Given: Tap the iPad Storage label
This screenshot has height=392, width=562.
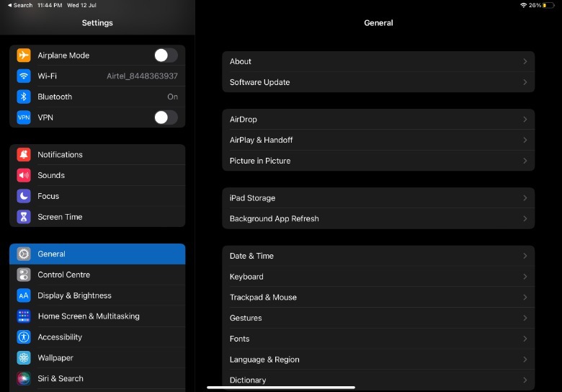Looking at the screenshot, I should click(253, 197).
